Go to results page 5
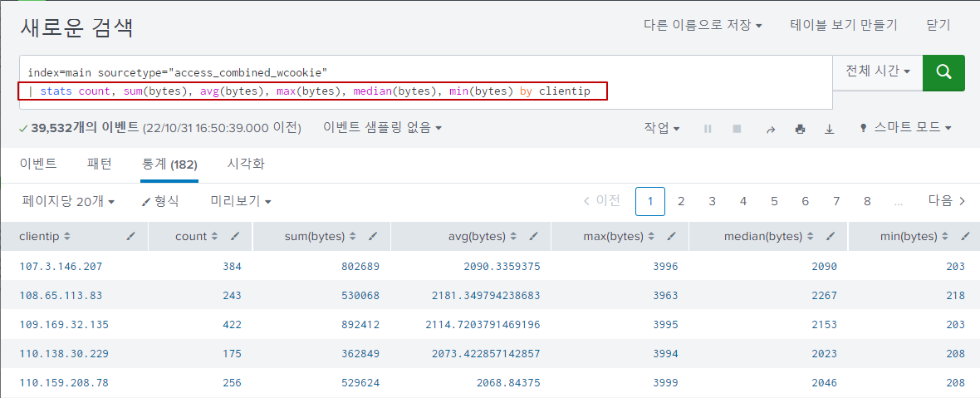The height and width of the screenshot is (398, 980). pyautogui.click(x=774, y=201)
